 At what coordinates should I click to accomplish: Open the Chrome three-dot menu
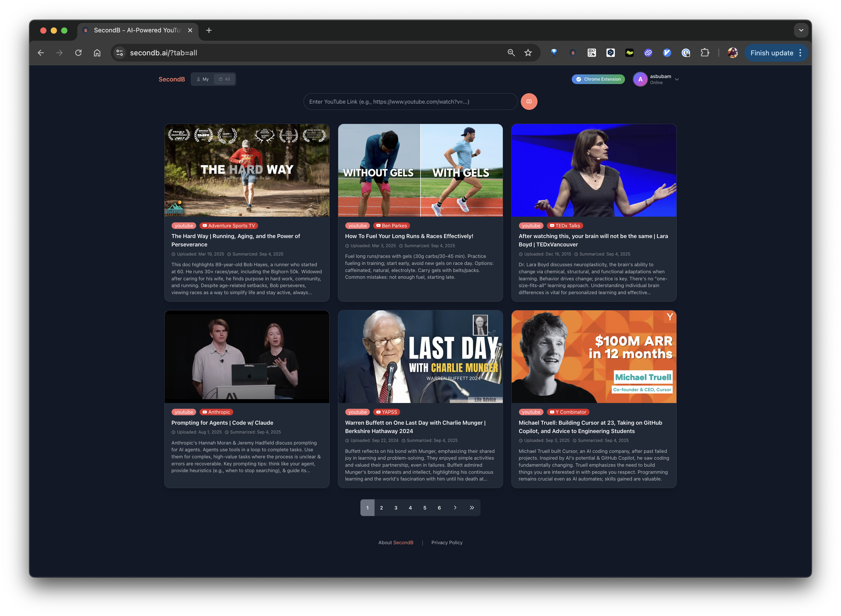point(800,53)
